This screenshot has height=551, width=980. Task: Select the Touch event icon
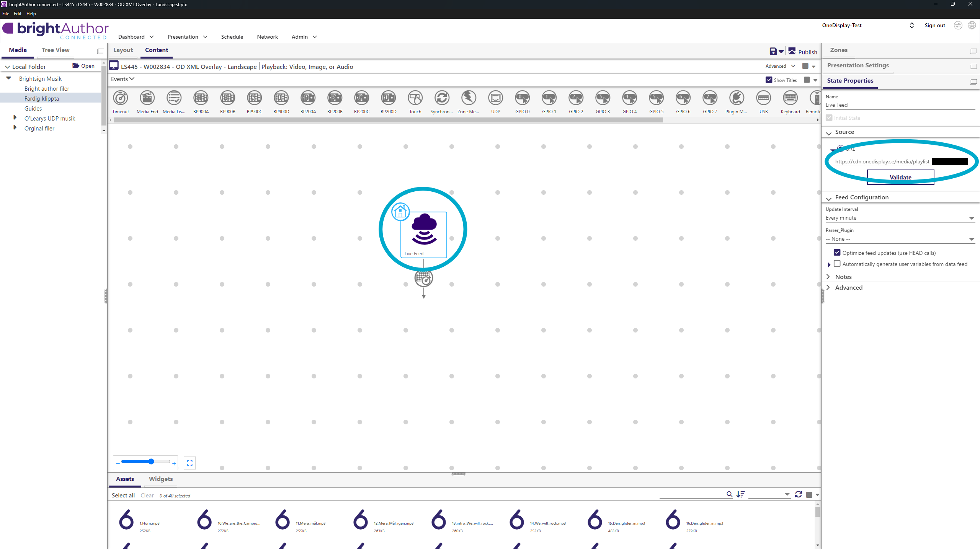[415, 98]
